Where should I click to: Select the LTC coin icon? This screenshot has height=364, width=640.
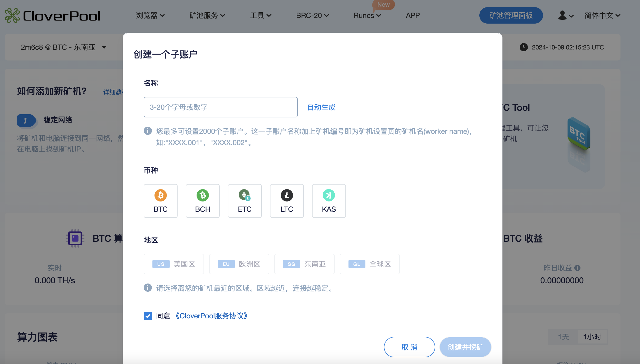pyautogui.click(x=287, y=201)
